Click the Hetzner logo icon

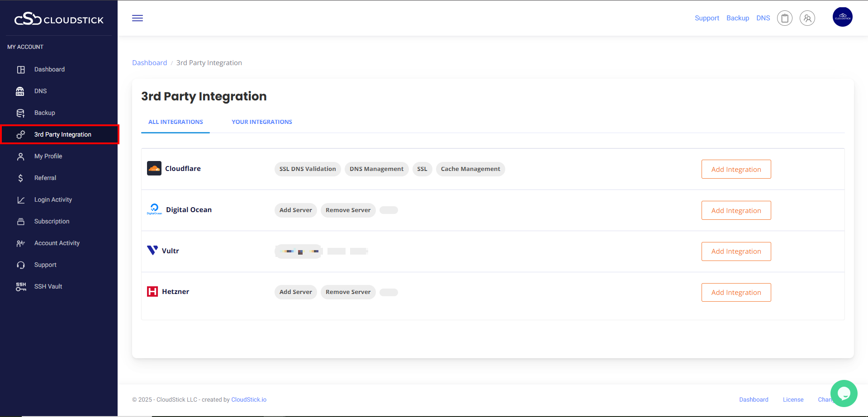point(152,292)
